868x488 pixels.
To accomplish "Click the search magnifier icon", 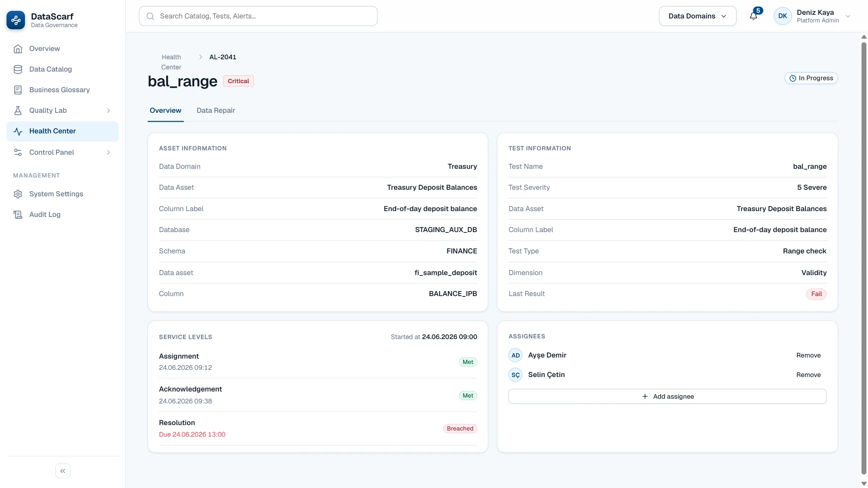I will click(150, 16).
